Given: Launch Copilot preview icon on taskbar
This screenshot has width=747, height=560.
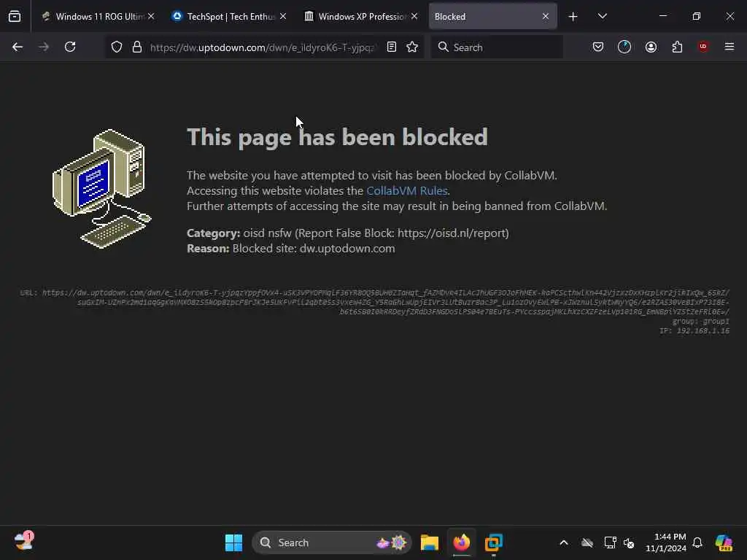Looking at the screenshot, I should click(724, 542).
